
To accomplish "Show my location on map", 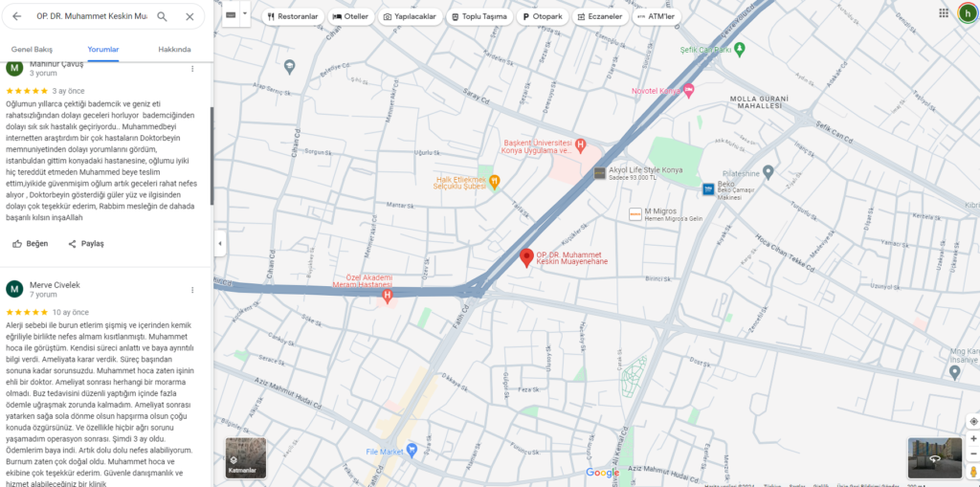I will (973, 421).
